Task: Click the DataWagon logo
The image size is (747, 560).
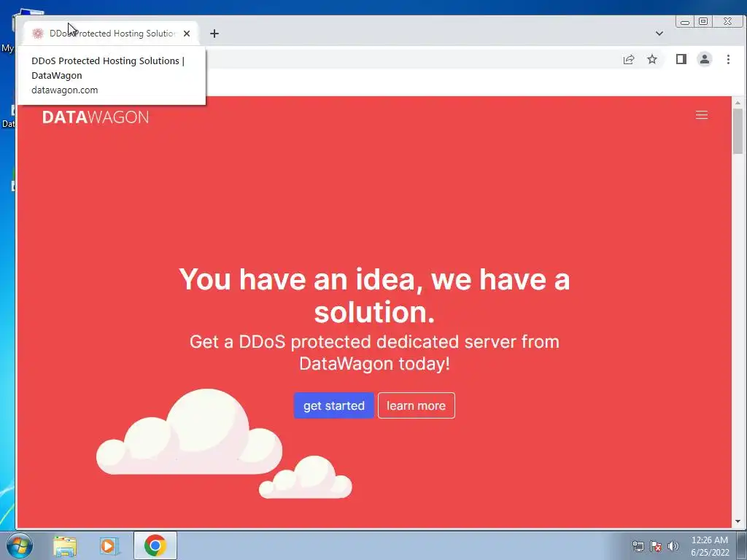Action: pyautogui.click(x=96, y=117)
